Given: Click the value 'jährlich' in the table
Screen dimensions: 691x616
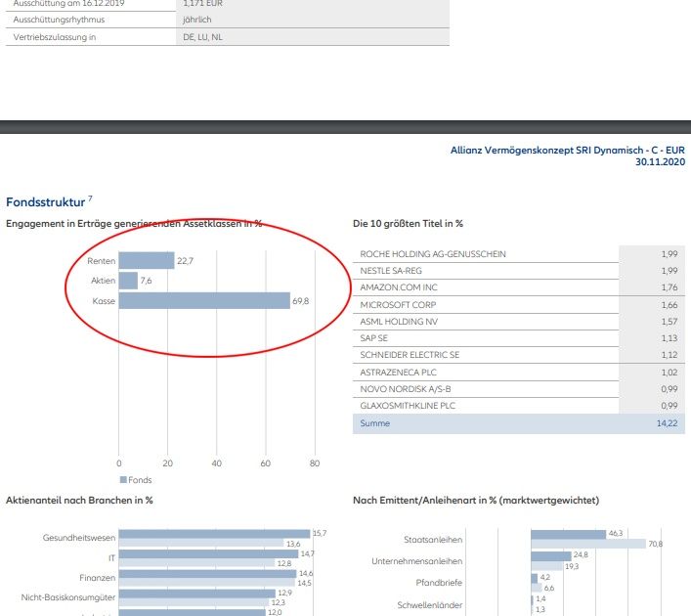Looking at the screenshot, I should [x=197, y=20].
